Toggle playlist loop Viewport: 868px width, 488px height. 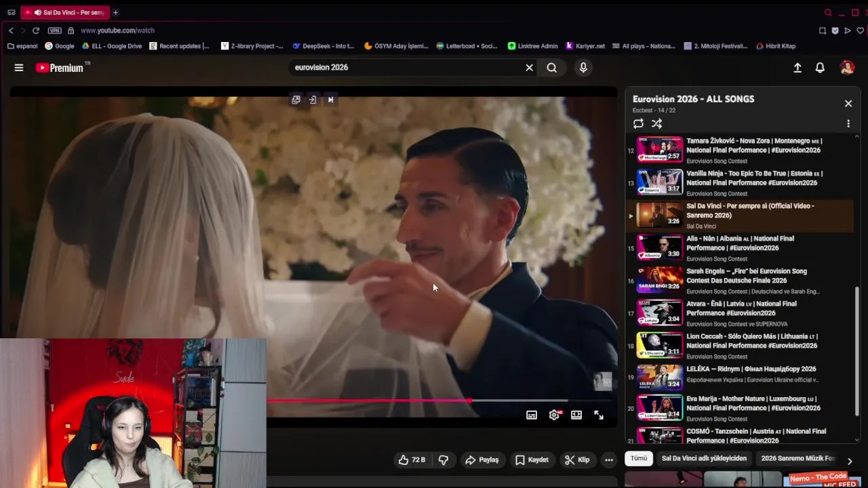coord(638,123)
